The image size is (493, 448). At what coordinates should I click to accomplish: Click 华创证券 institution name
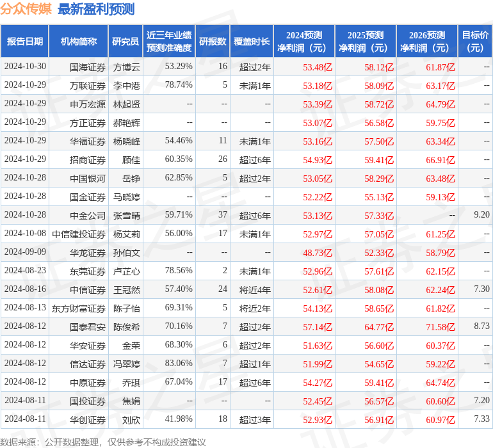pyautogui.click(x=88, y=420)
